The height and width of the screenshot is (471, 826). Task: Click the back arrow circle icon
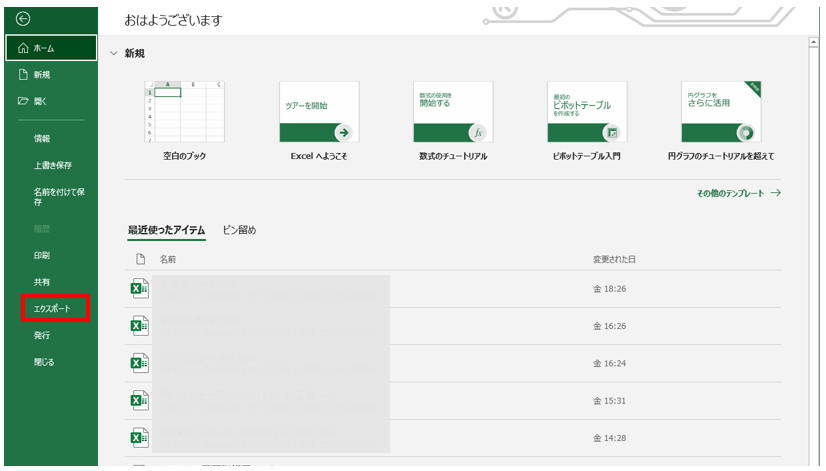click(23, 18)
